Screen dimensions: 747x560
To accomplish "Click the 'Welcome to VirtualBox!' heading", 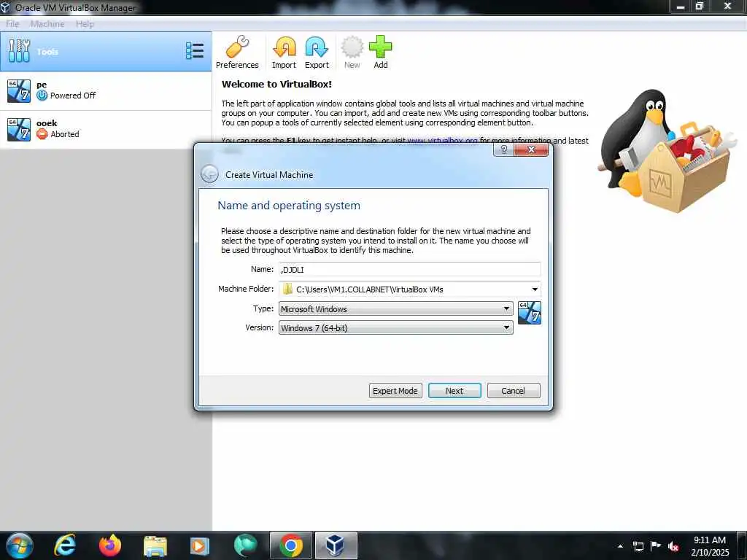I will [x=276, y=85].
